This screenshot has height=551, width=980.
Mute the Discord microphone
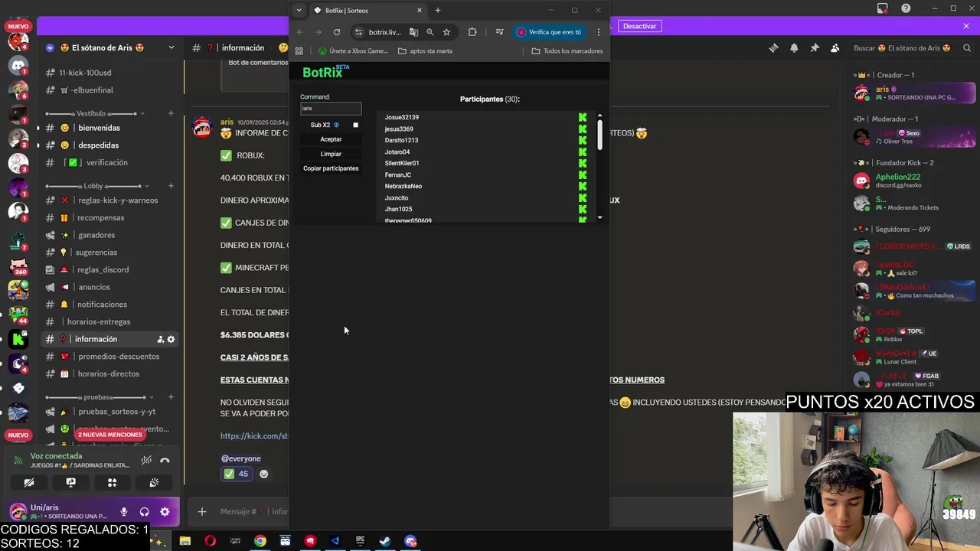click(124, 512)
